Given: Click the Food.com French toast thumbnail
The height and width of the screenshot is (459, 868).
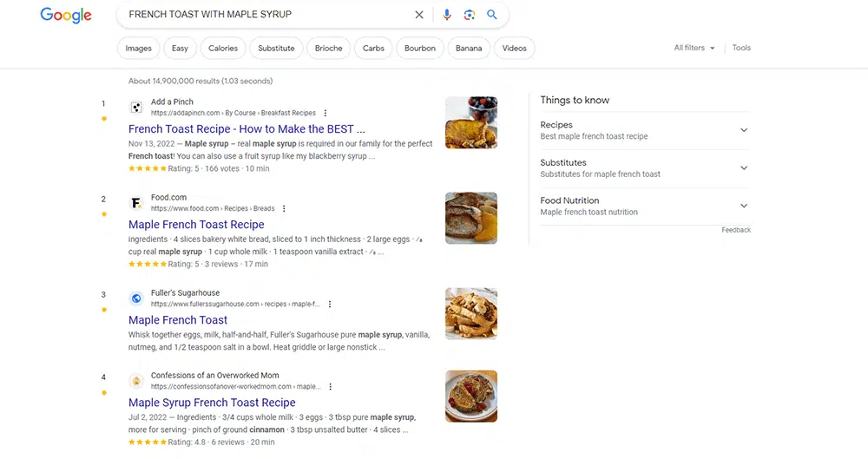Looking at the screenshot, I should pyautogui.click(x=471, y=218).
